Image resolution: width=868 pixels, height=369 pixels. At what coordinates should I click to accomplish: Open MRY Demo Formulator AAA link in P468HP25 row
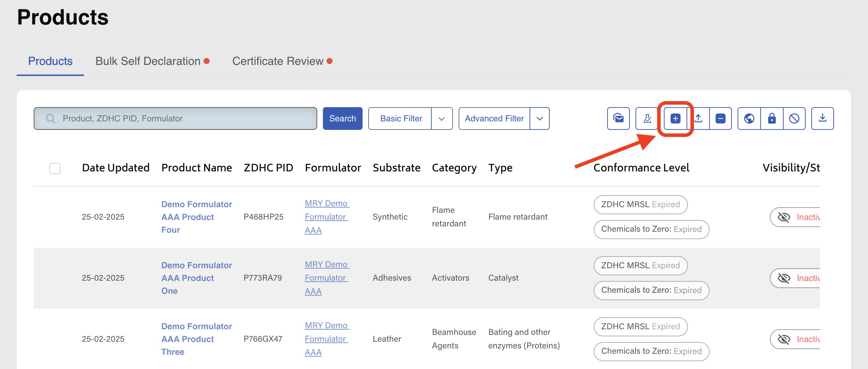click(327, 217)
